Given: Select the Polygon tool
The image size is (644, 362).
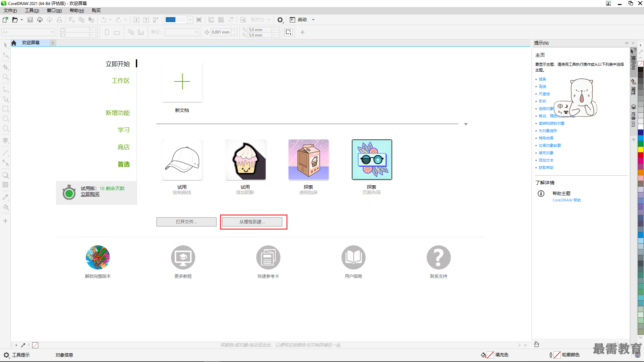Looking at the screenshot, I should (x=5, y=128).
